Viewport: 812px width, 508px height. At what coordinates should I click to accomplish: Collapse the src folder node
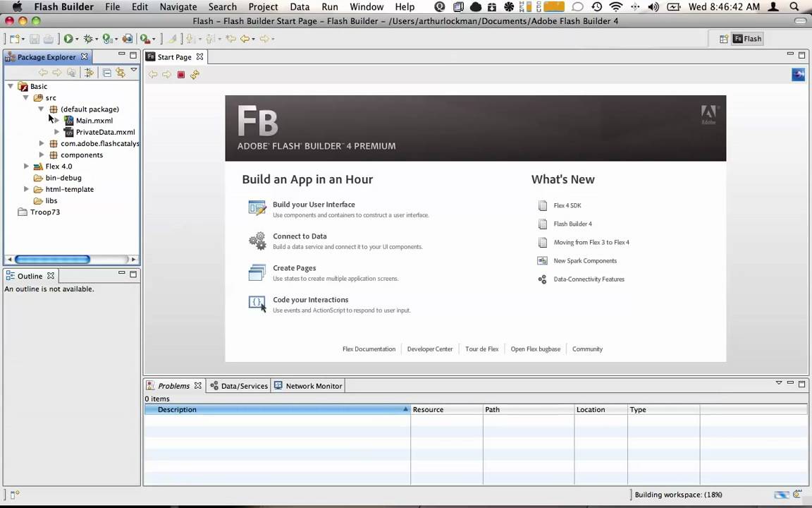click(26, 97)
